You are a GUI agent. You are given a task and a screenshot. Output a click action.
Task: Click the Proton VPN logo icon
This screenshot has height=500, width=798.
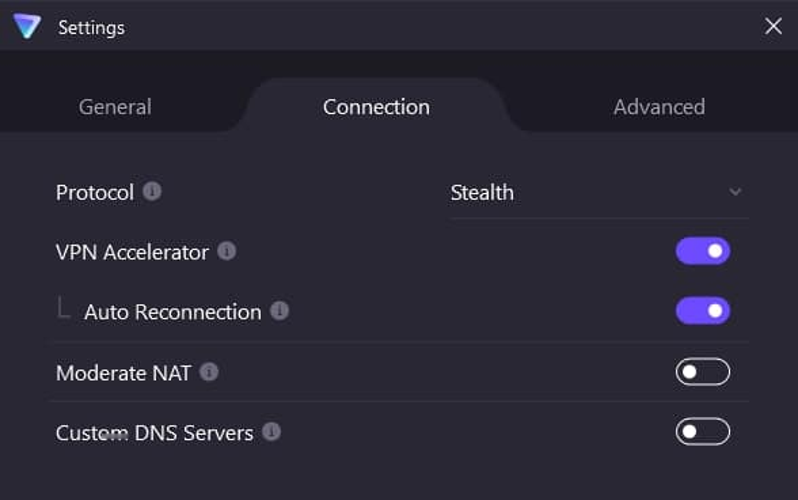pos(27,26)
